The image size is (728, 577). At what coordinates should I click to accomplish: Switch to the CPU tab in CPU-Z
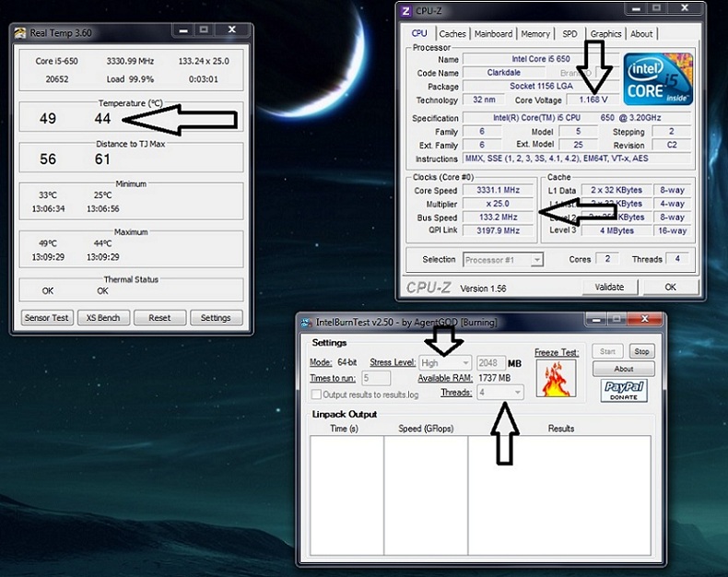point(418,33)
